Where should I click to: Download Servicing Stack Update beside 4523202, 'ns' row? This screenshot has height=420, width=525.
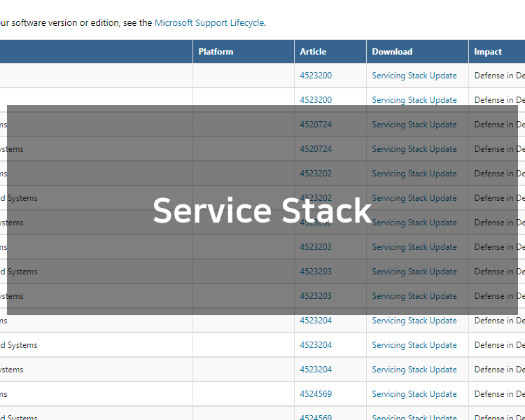[414, 173]
